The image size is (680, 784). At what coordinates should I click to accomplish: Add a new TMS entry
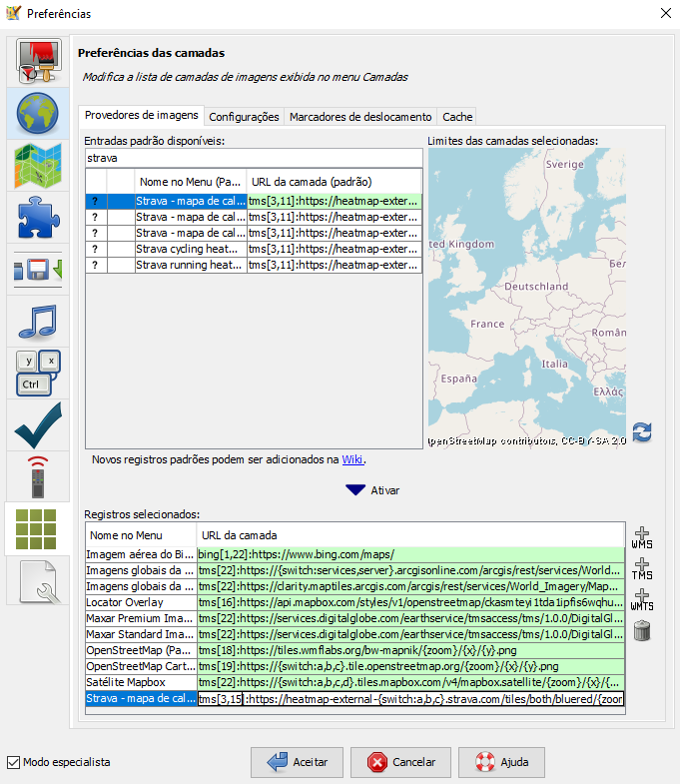pos(642,569)
